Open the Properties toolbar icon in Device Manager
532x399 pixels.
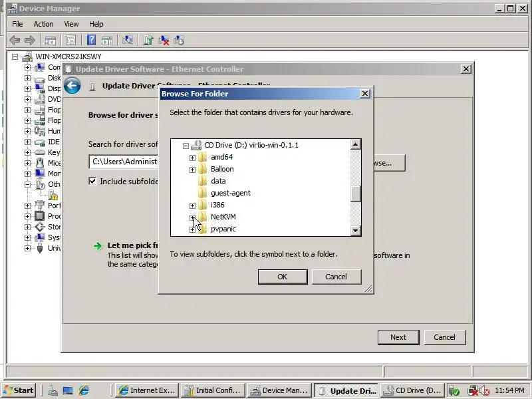coord(70,41)
